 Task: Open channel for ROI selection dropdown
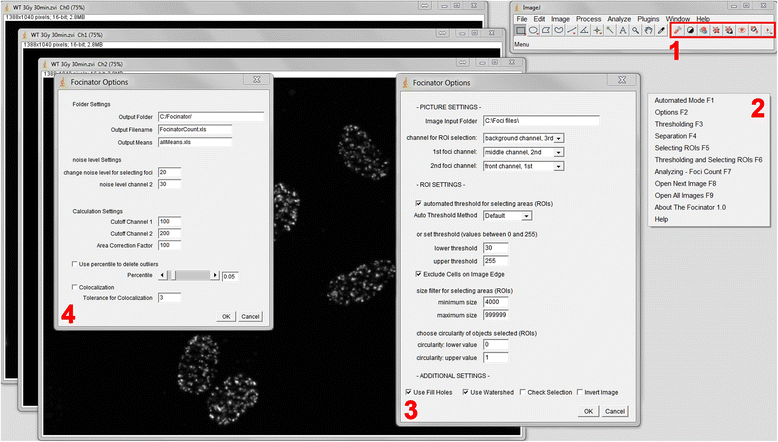click(x=522, y=138)
